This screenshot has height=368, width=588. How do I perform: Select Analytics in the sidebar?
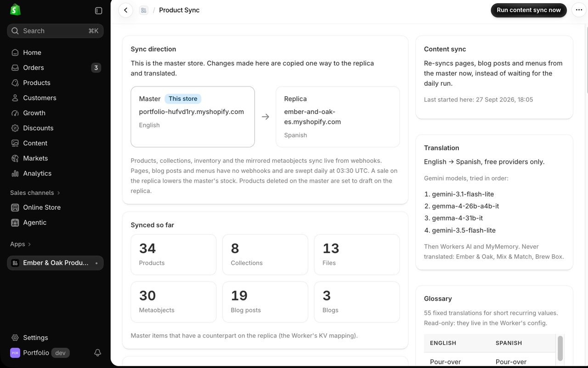pyautogui.click(x=55, y=173)
